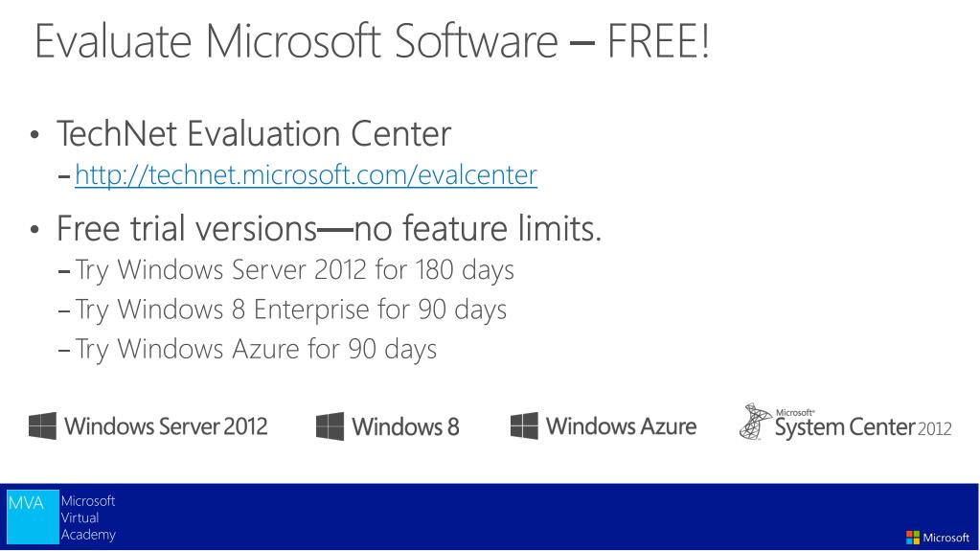Viewport: 980px width, 551px height.
Task: Click the TechNet Evaluation Center bullet
Action: pos(254,134)
